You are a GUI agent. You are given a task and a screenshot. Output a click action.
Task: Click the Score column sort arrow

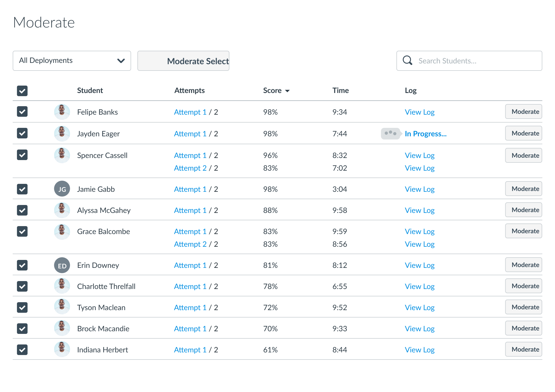point(288,91)
